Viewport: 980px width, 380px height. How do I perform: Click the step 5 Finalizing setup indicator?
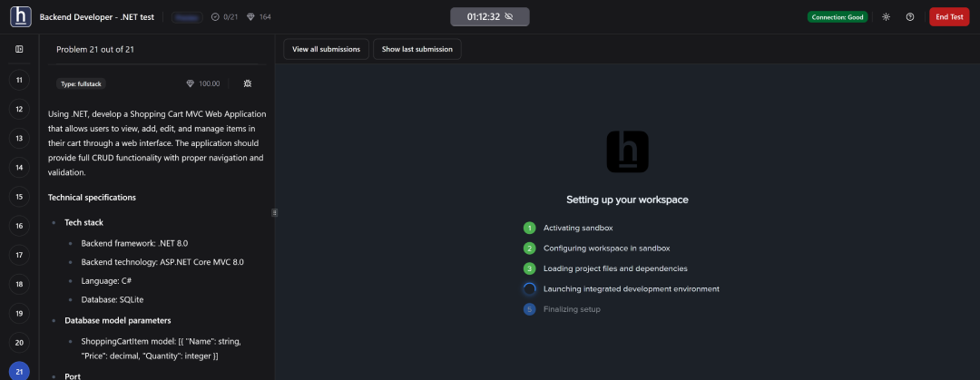click(x=529, y=309)
